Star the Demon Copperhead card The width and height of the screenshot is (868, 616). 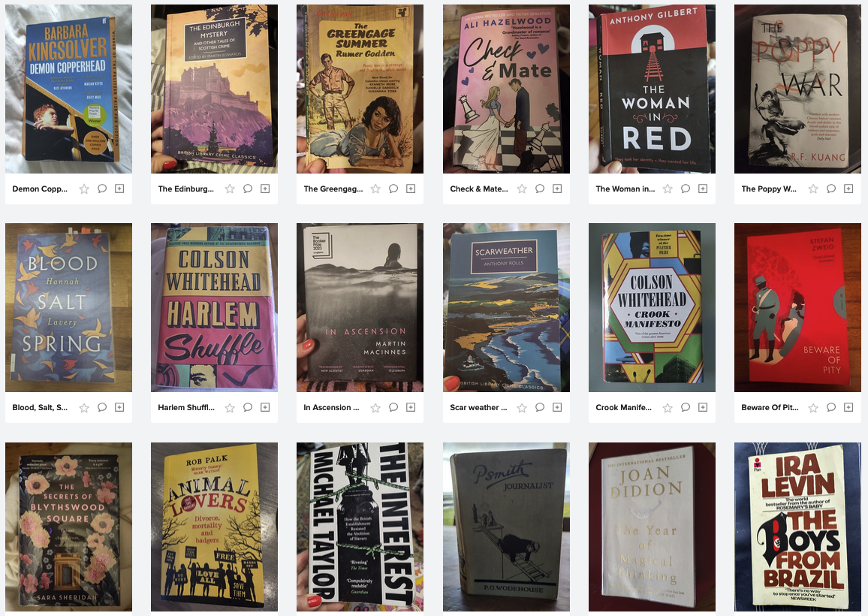pos(84,189)
